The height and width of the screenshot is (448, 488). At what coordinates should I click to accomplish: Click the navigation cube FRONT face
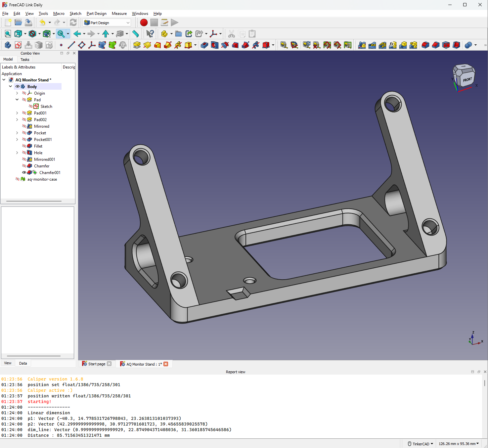point(467,80)
